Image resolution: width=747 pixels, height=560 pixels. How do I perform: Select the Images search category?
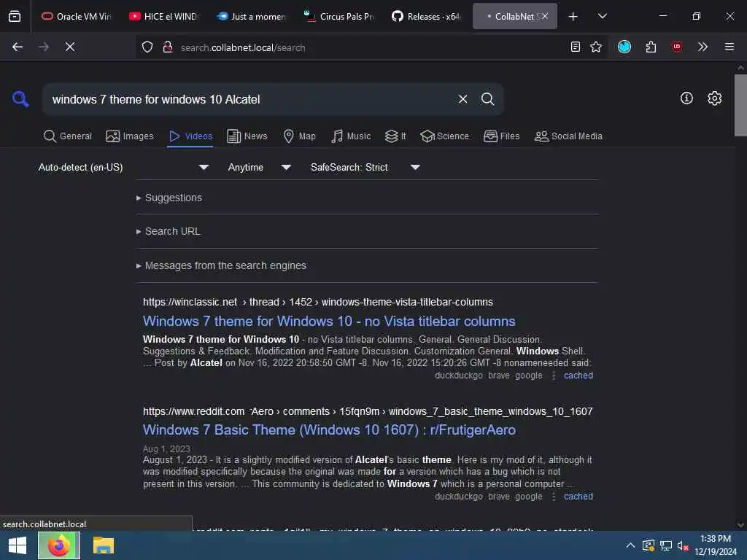130,136
